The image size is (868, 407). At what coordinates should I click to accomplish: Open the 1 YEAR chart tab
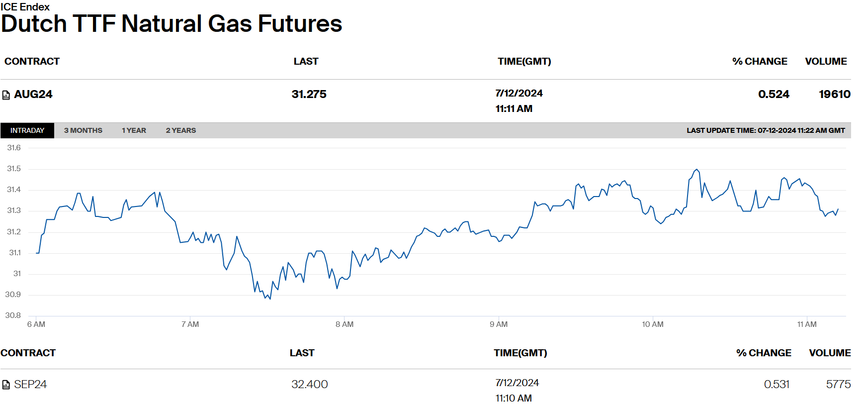[134, 130]
